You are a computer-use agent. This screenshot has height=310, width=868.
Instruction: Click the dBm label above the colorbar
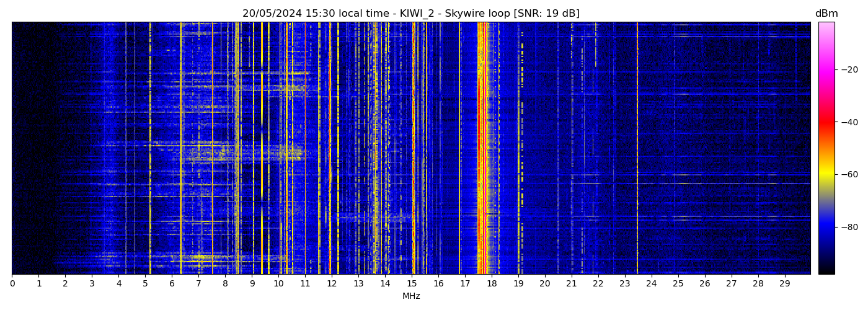click(x=826, y=14)
